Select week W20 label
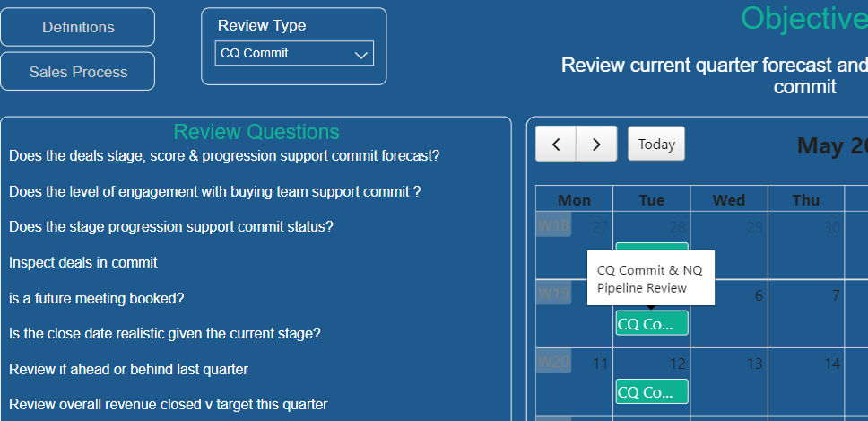The height and width of the screenshot is (421, 868). 553,363
